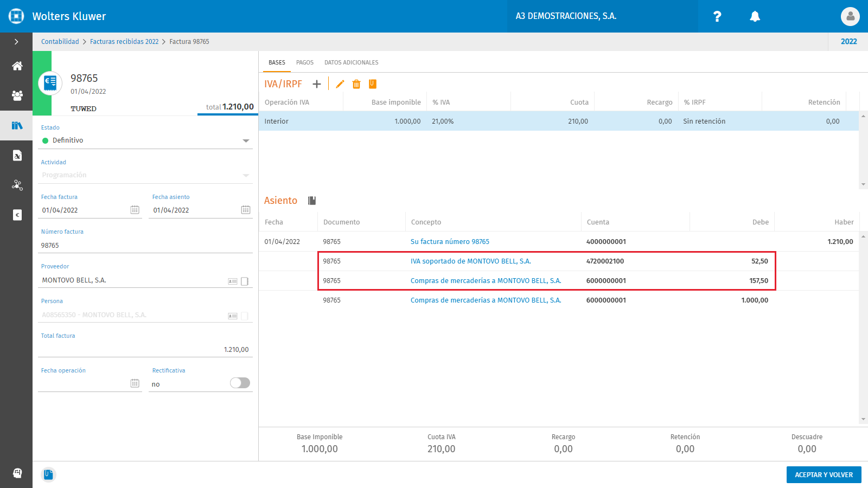
Task: Open the support assistant icon at sidebar bottom
Action: pyautogui.click(x=17, y=473)
